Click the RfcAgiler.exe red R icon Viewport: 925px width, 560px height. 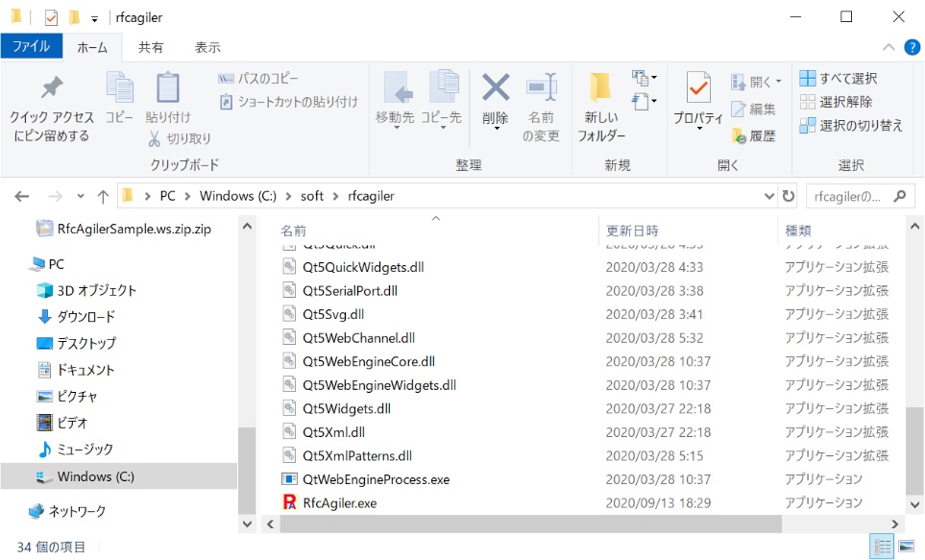(x=289, y=502)
